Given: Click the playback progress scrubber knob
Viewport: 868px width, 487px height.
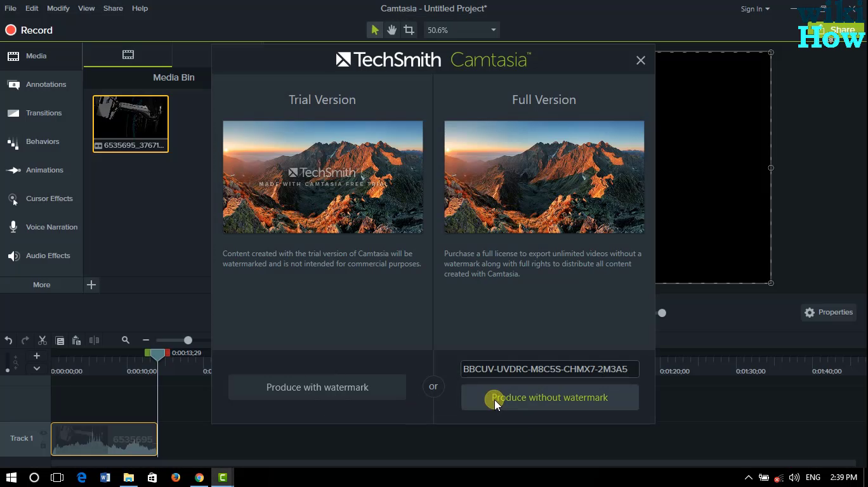Looking at the screenshot, I should [662, 313].
